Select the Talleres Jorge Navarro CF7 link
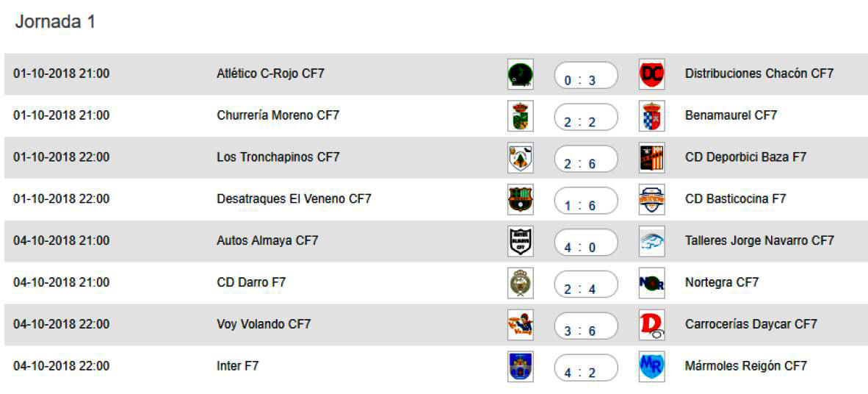Screen dimensions: 868x394 (x=759, y=241)
